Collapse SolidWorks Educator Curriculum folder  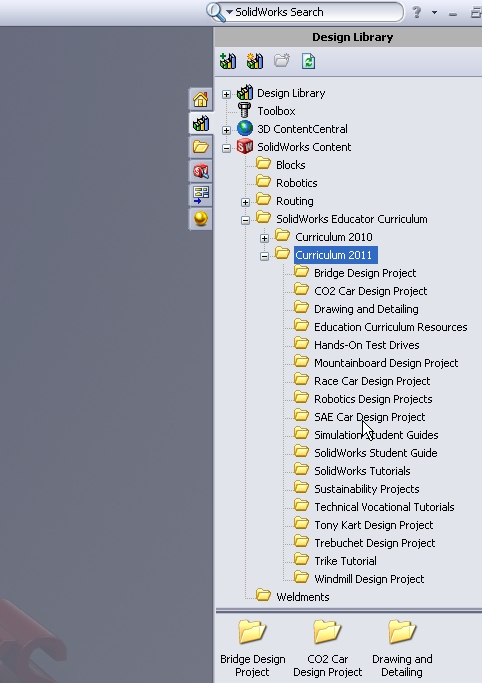[246, 220]
